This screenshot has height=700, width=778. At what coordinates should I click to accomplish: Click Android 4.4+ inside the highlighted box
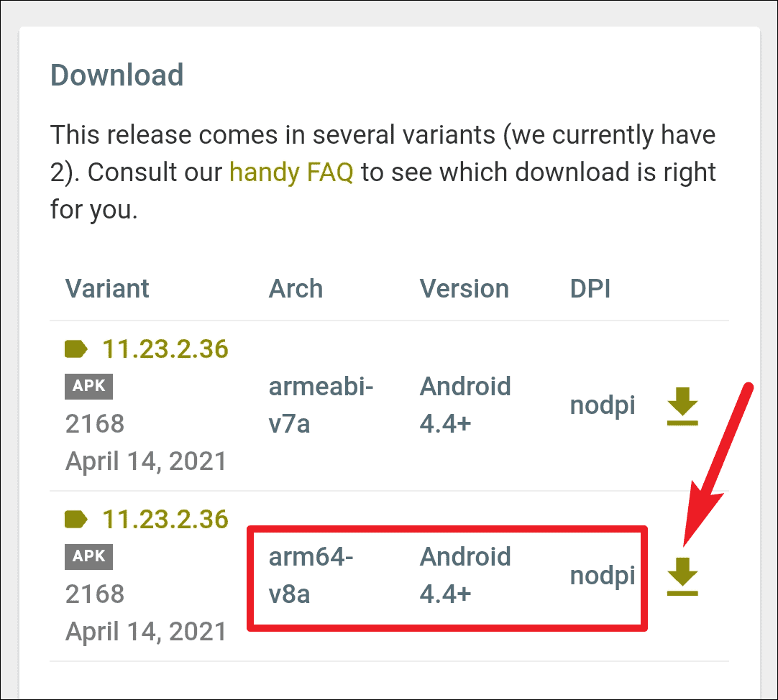pos(465,575)
